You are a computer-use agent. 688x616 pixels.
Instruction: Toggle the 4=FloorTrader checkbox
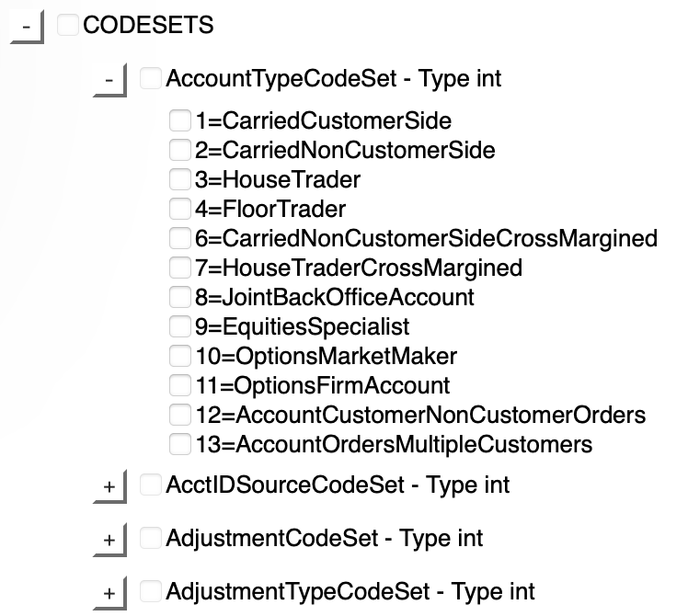(x=180, y=209)
